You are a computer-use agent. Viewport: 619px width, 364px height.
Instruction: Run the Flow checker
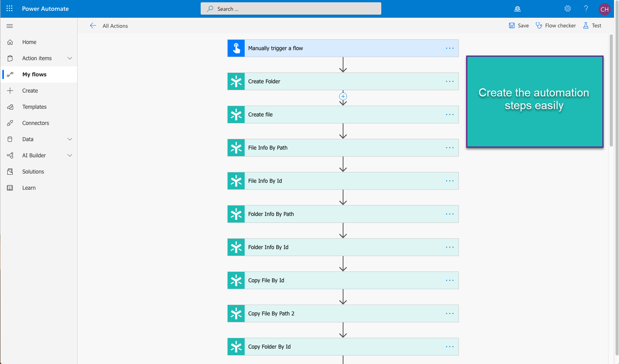[x=556, y=25]
